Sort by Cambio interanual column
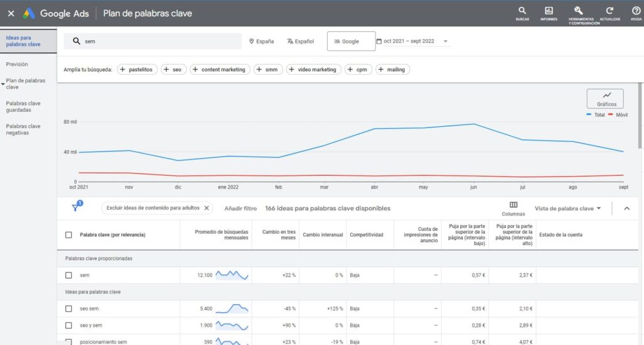This screenshot has height=345, width=644. 323,235
